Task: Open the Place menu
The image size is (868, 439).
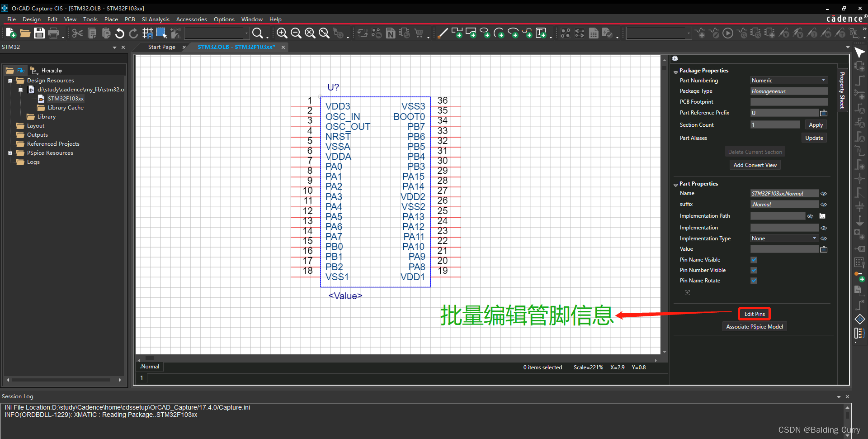Action: (x=111, y=19)
